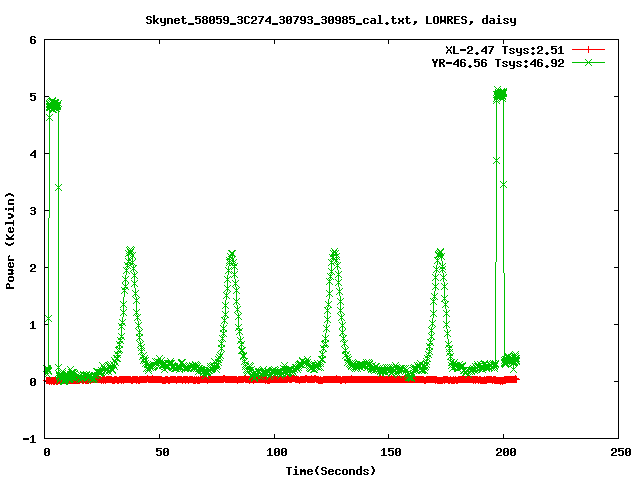Click the green peak near 172 seconds
Viewport: 640px width, 480px height.
[x=440, y=254]
